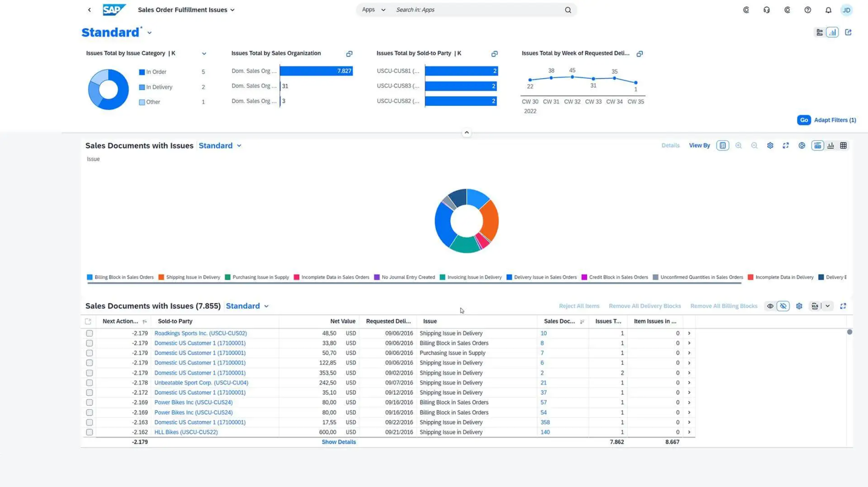Click the back arrow beside SAP logo

[90, 10]
